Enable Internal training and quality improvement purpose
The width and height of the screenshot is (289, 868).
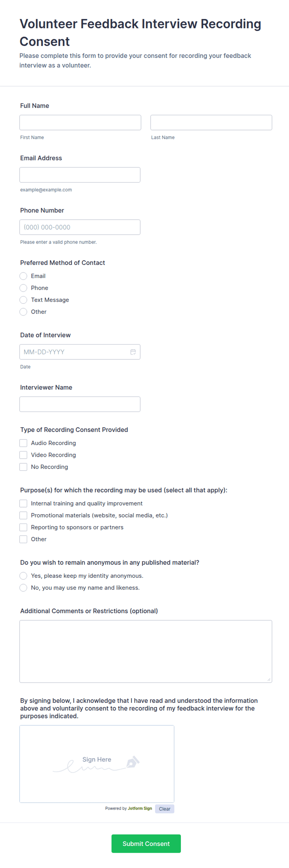pyautogui.click(x=23, y=503)
